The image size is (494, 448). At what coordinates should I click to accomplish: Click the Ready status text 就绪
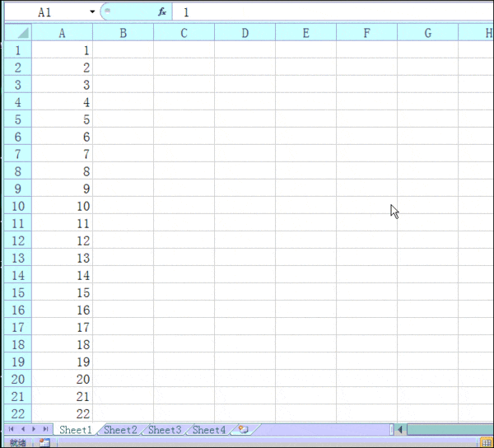pyautogui.click(x=17, y=443)
